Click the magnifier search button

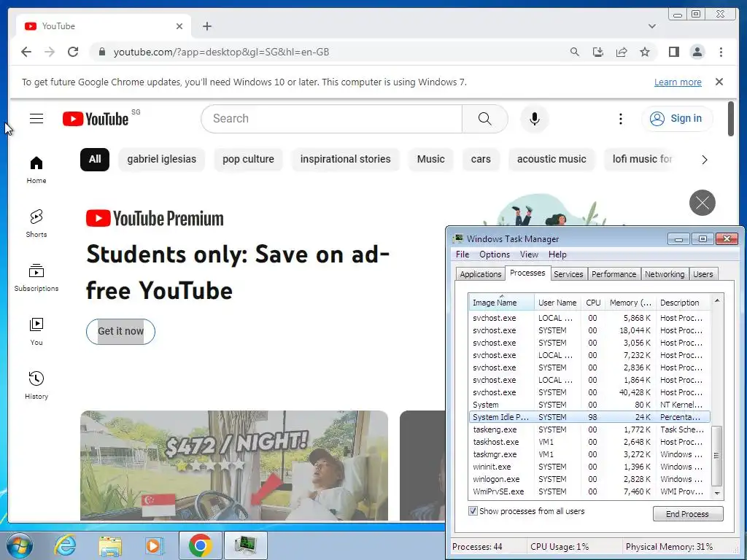tap(484, 119)
